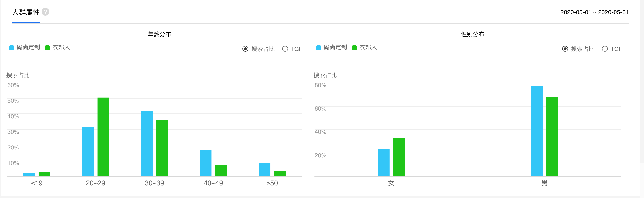Click the blue 码尚定制 bar for 40~49
644x198 pixels.
206,163
